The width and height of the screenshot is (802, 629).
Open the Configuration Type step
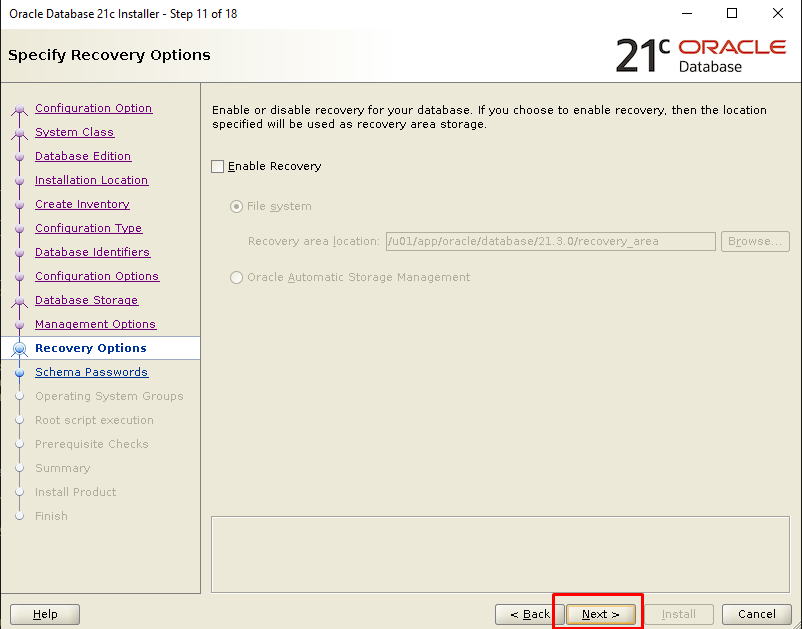point(88,229)
